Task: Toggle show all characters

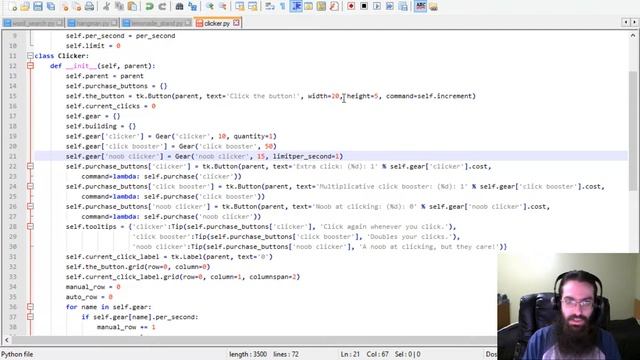Action: click(x=282, y=6)
